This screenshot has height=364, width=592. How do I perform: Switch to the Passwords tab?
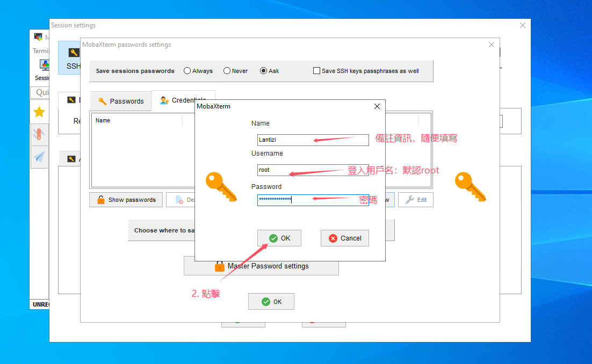[x=121, y=101]
